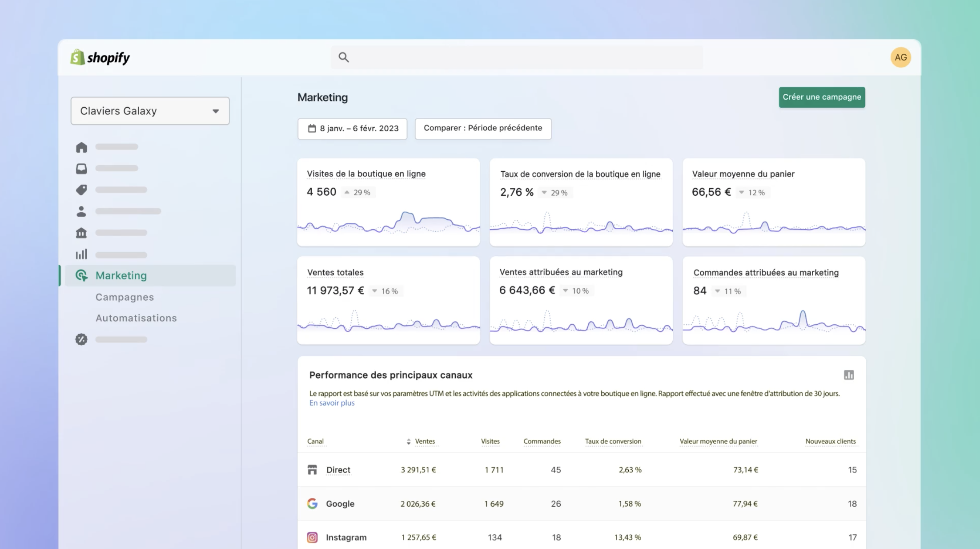The width and height of the screenshot is (980, 549).
Task: Click the Marketing target icon in sidebar
Action: click(x=81, y=275)
